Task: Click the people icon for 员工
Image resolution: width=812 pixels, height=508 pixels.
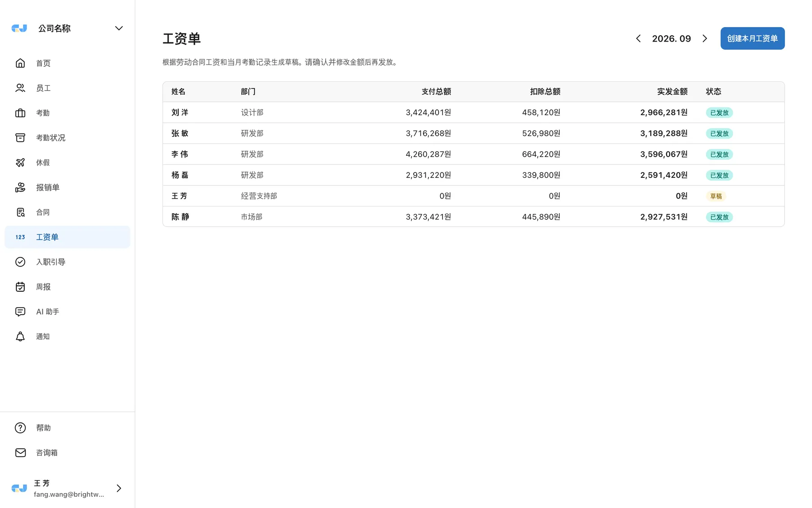Action: tap(20, 88)
